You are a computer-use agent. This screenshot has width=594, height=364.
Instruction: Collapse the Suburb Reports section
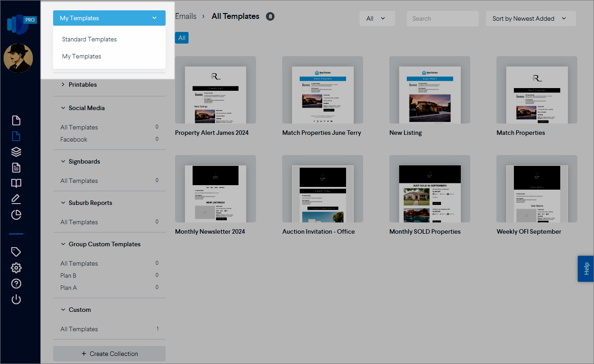pyautogui.click(x=86, y=203)
